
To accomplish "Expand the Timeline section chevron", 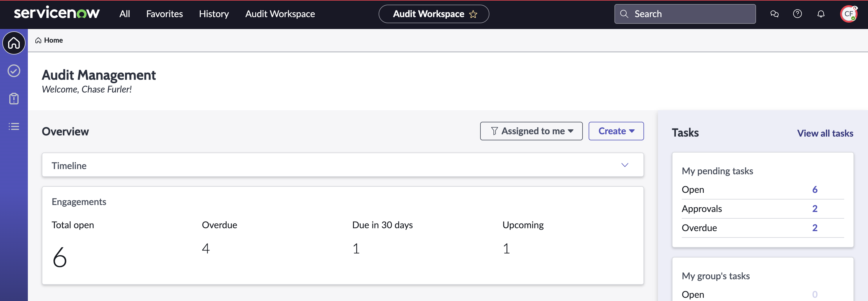I will click(x=625, y=165).
